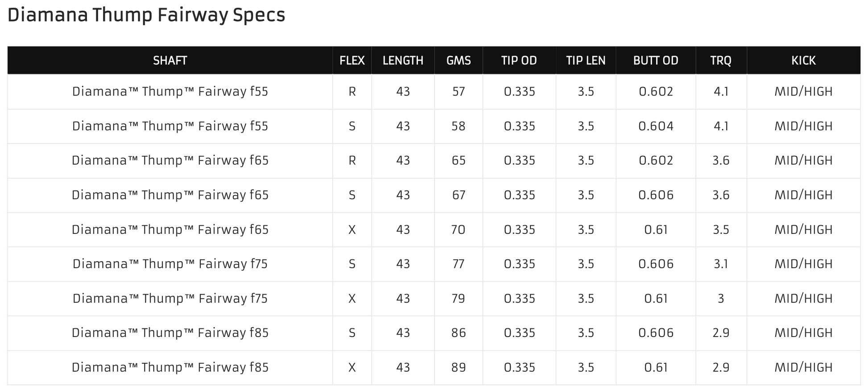Select the f65 X flex shaft name

[x=170, y=229]
